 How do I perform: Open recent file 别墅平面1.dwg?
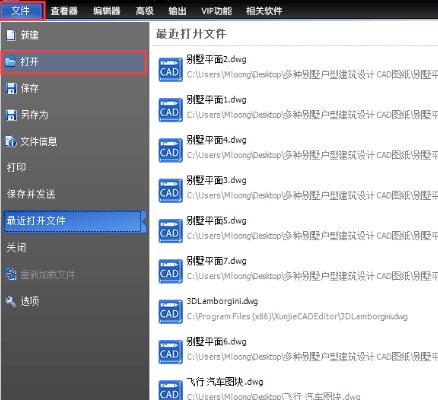[216, 100]
